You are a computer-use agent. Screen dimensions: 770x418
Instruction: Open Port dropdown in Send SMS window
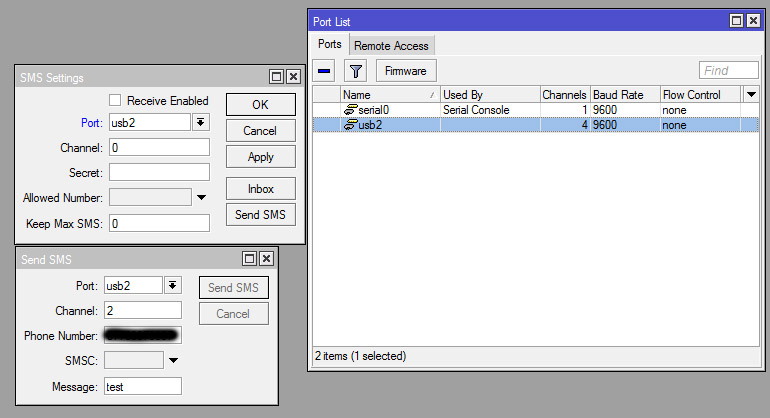point(172,285)
